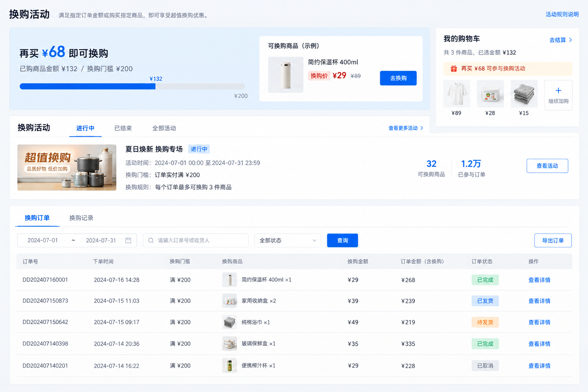
Task: View details of order DD202407160001
Action: tap(539, 280)
